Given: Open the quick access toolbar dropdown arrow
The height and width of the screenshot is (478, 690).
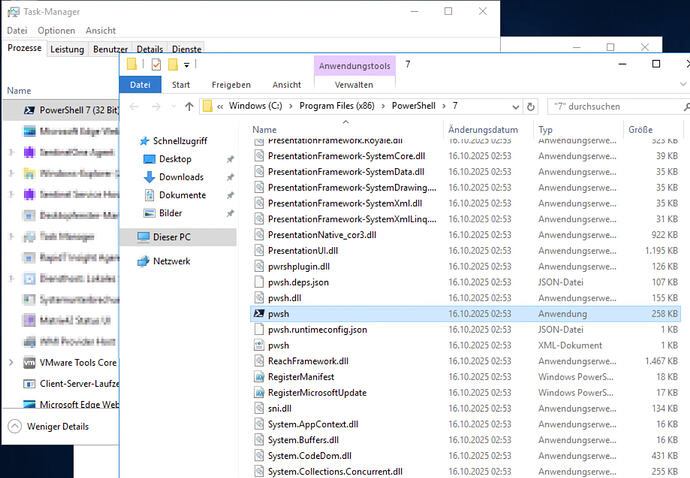Looking at the screenshot, I should click(x=187, y=65).
